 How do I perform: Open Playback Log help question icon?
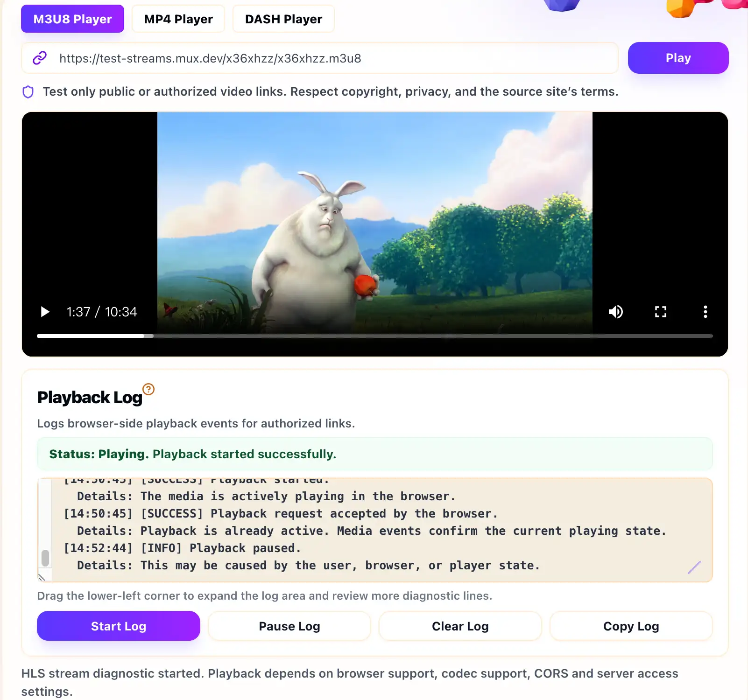148,389
